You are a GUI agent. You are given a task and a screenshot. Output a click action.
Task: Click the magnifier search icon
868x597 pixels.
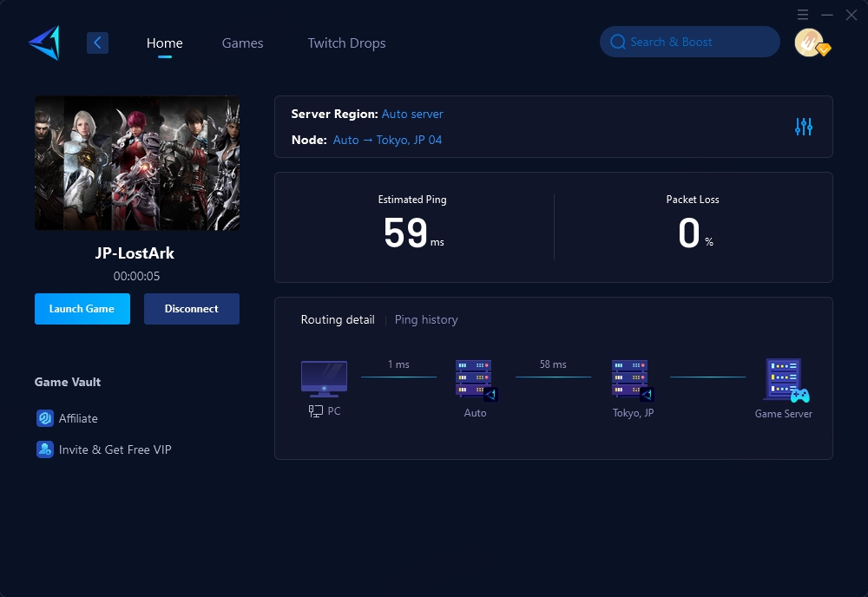618,42
